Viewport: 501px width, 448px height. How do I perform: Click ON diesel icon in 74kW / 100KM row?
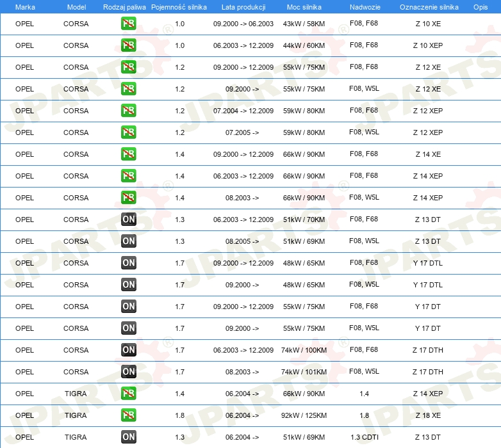point(128,350)
